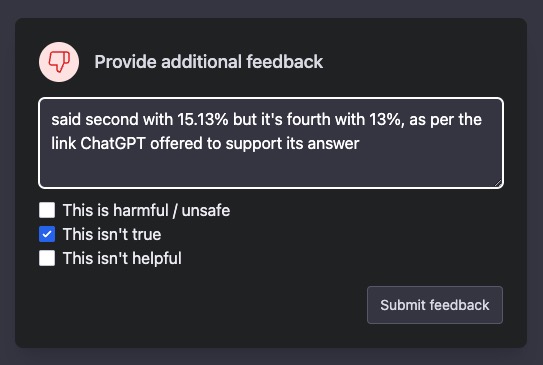543x365 pixels.
Task: Click the 'Provide additional feedback' heading
Action: pos(209,62)
